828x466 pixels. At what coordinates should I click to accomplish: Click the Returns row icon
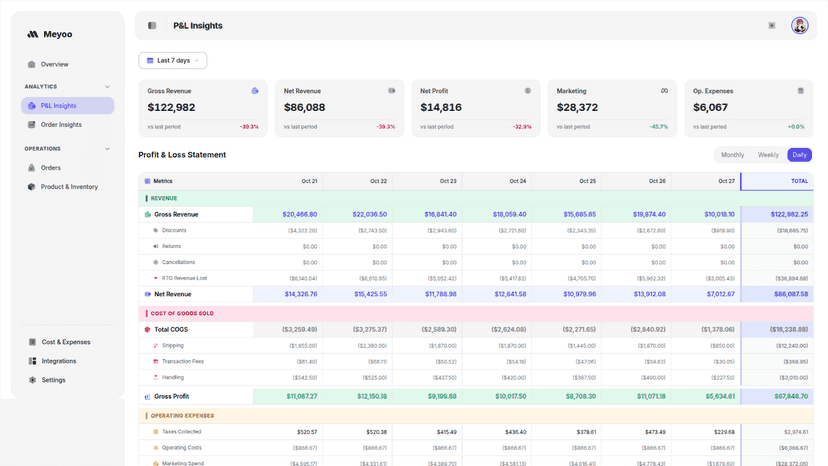[x=156, y=246]
